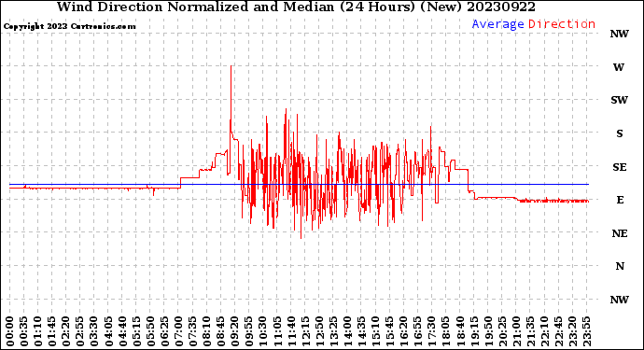This screenshot has height=350, width=644.
Task: Click the 08:45 time axis label
Action: (x=220, y=331)
